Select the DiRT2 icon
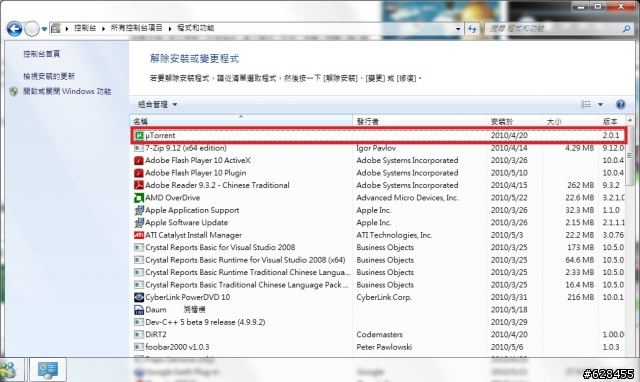This screenshot has width=640, height=382. pos(139,335)
